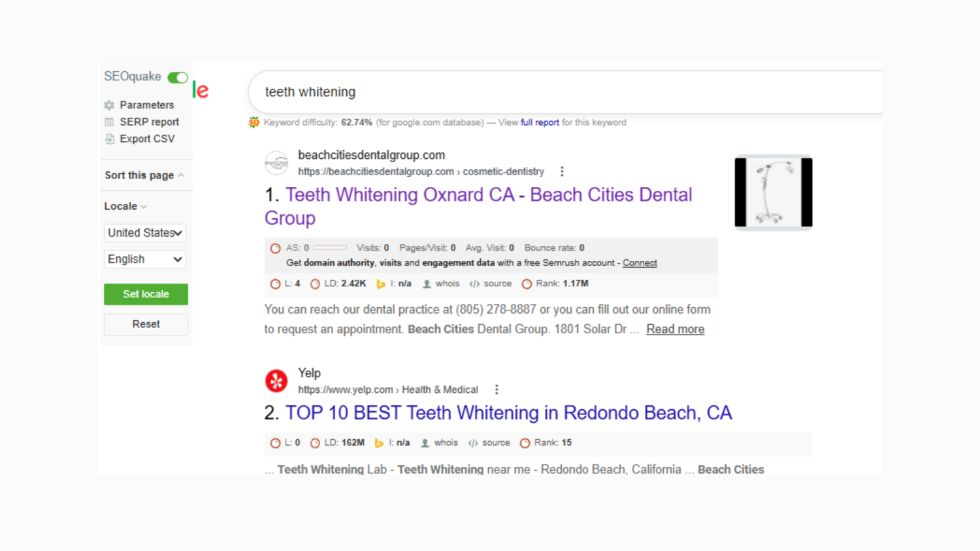Expand the Locale section
The width and height of the screenshot is (980, 551).
click(x=125, y=206)
